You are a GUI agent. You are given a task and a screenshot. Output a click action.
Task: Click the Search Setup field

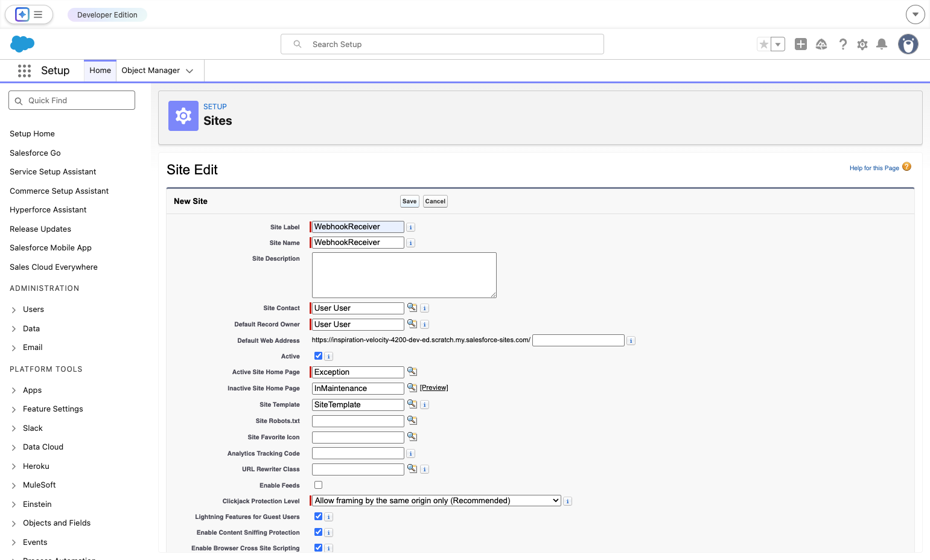click(442, 44)
